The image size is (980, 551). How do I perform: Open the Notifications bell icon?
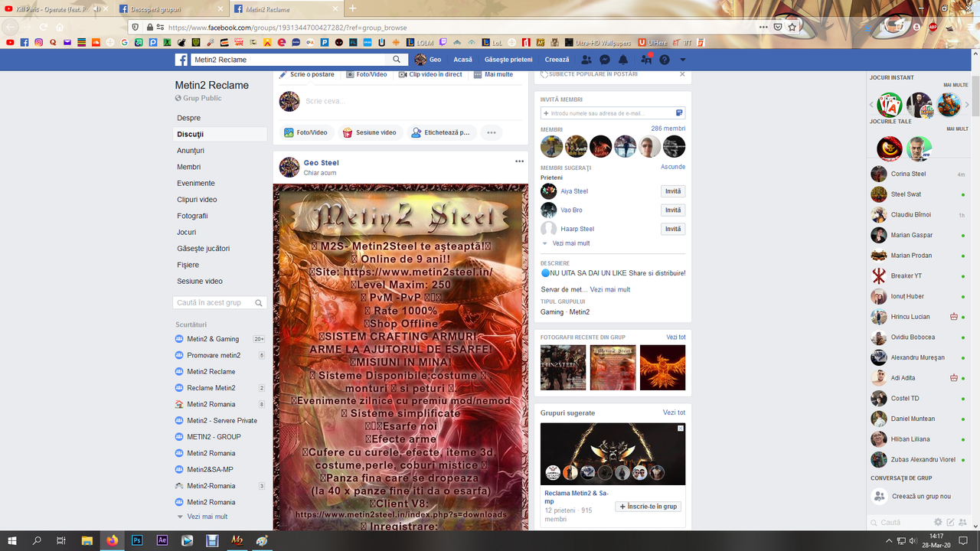pos(623,60)
